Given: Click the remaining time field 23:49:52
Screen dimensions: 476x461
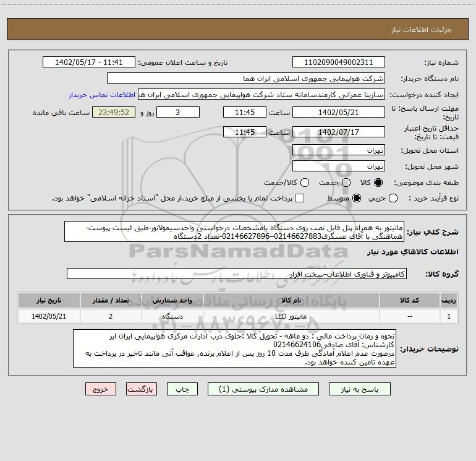Looking at the screenshot, I should [114, 112].
